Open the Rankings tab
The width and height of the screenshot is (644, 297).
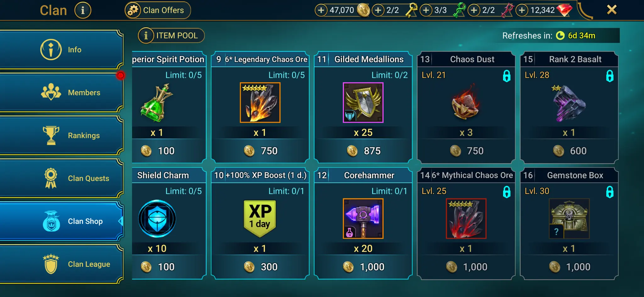click(x=61, y=135)
